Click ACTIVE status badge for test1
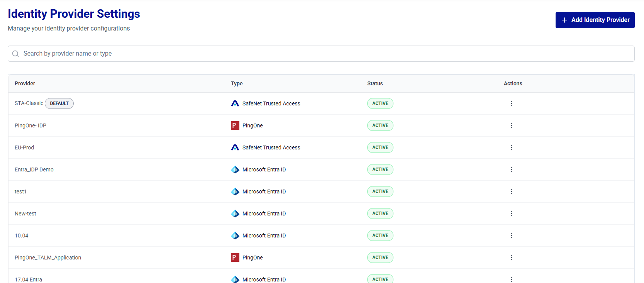The height and width of the screenshot is (283, 644). tap(380, 191)
